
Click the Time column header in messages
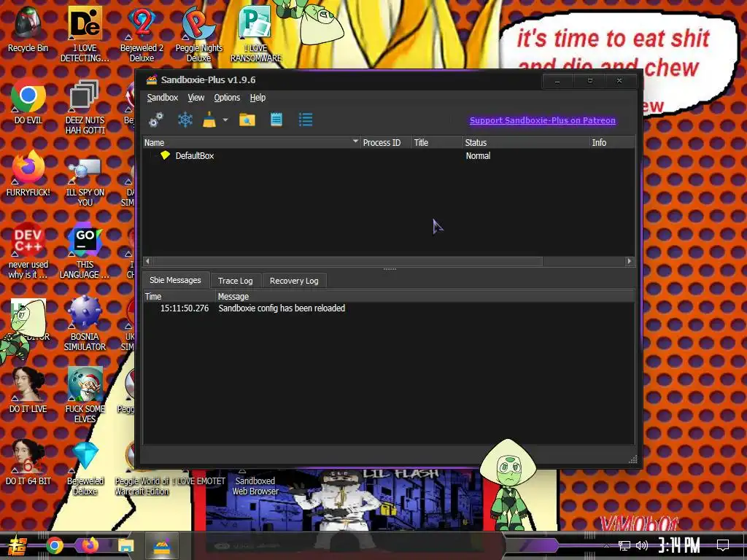[179, 296]
